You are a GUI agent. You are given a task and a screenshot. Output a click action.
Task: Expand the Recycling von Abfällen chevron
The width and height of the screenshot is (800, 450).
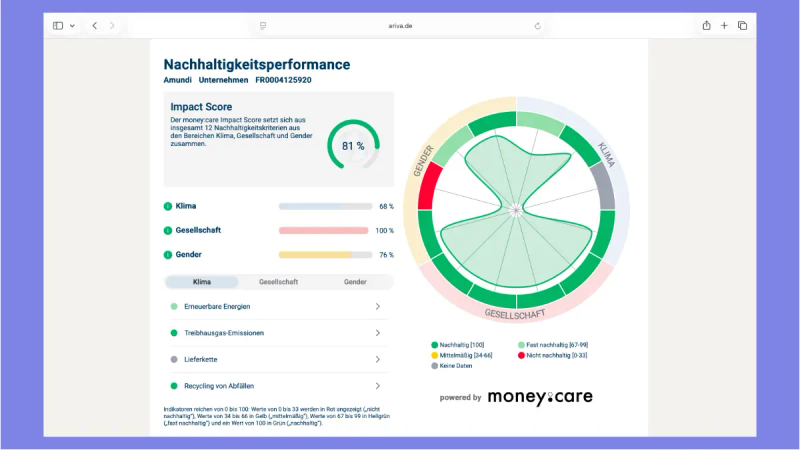[x=378, y=386]
